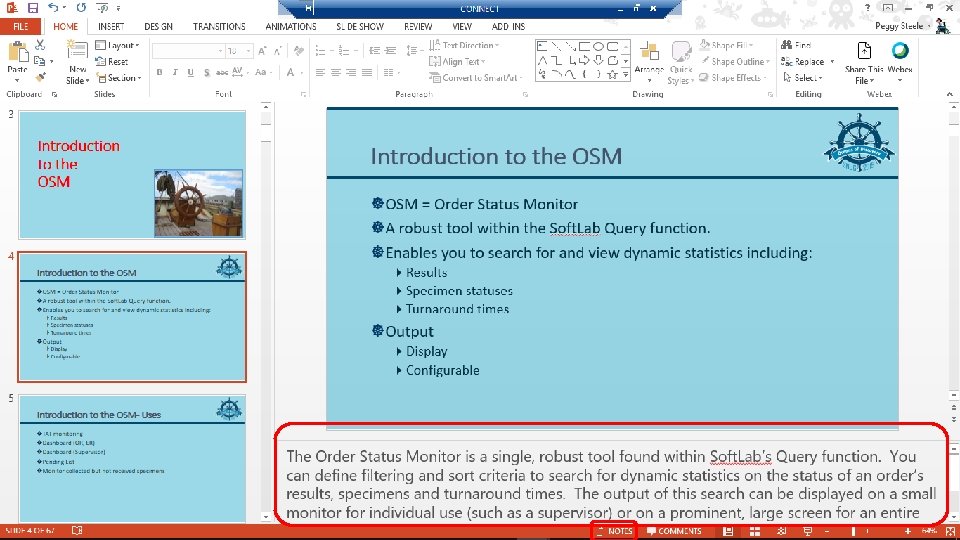Click the Paste clipboard icon
The height and width of the screenshot is (540, 960).
[x=17, y=53]
